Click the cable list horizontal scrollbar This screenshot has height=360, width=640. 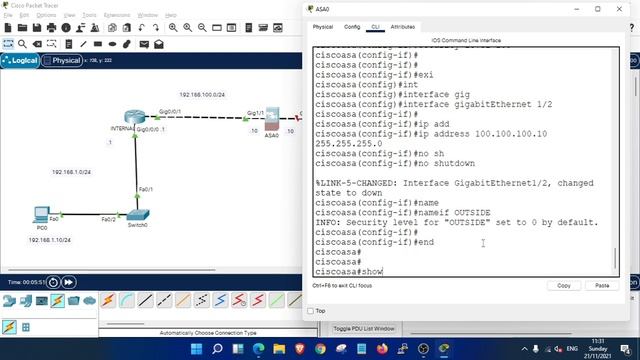point(125,324)
